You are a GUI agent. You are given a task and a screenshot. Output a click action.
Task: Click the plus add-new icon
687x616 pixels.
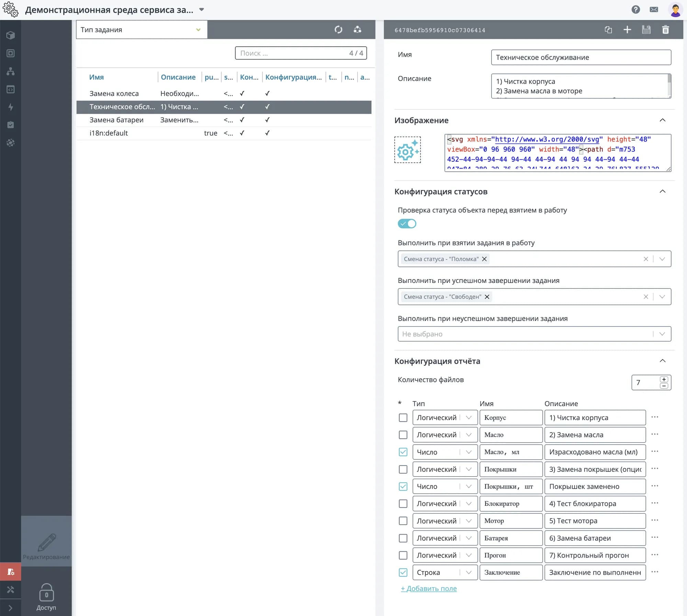(627, 30)
